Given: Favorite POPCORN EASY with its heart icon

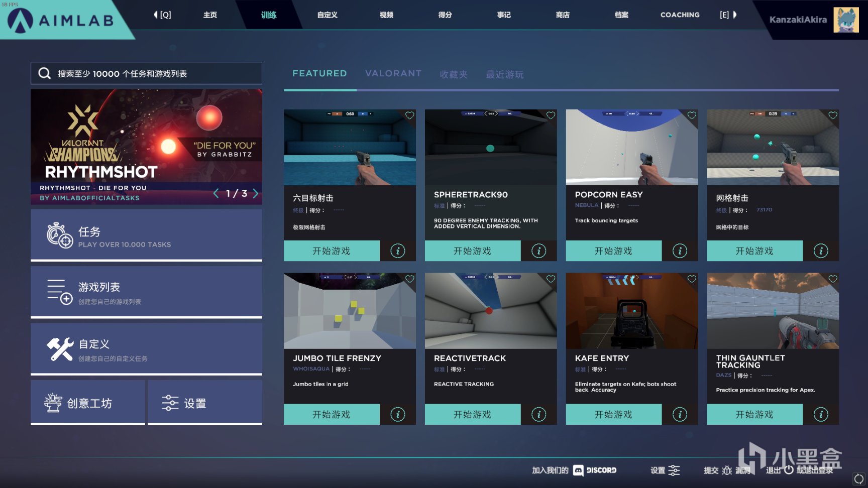Looking at the screenshot, I should [692, 115].
